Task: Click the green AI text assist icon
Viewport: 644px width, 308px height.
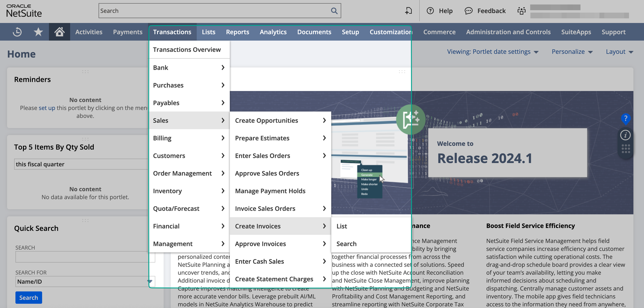Action: (411, 119)
